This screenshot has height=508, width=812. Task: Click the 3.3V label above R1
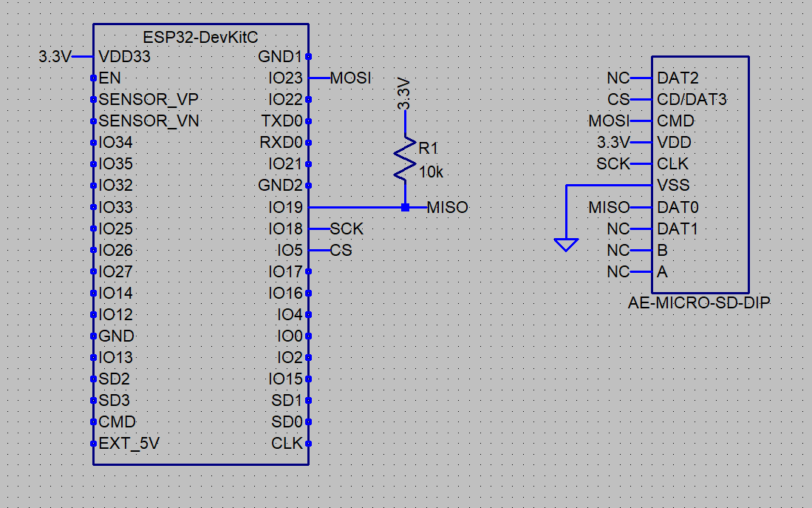tap(404, 94)
